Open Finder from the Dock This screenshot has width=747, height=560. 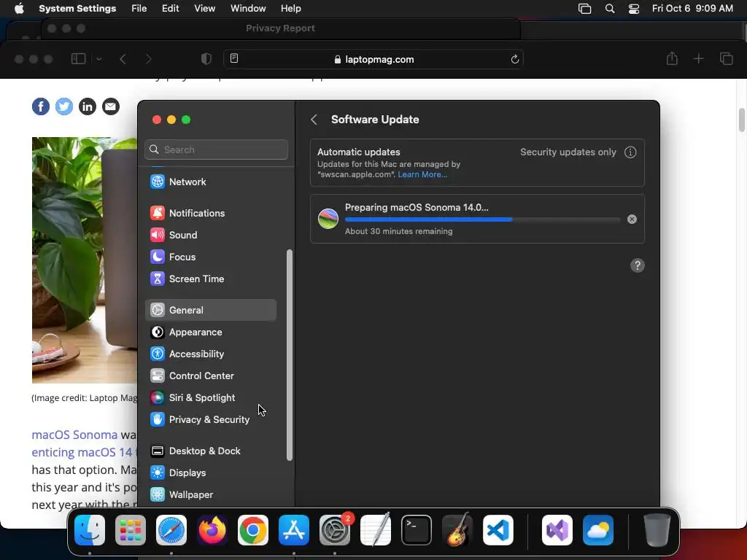pyautogui.click(x=90, y=530)
